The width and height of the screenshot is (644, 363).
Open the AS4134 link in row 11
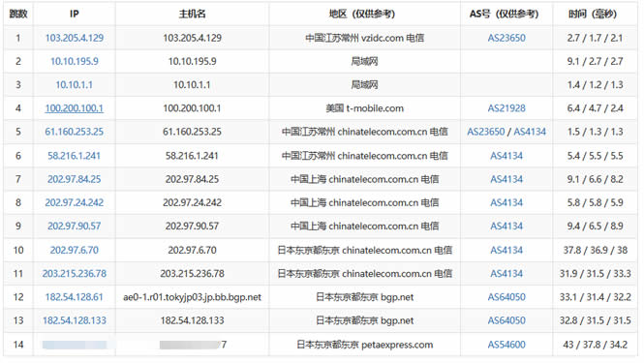coord(506,274)
